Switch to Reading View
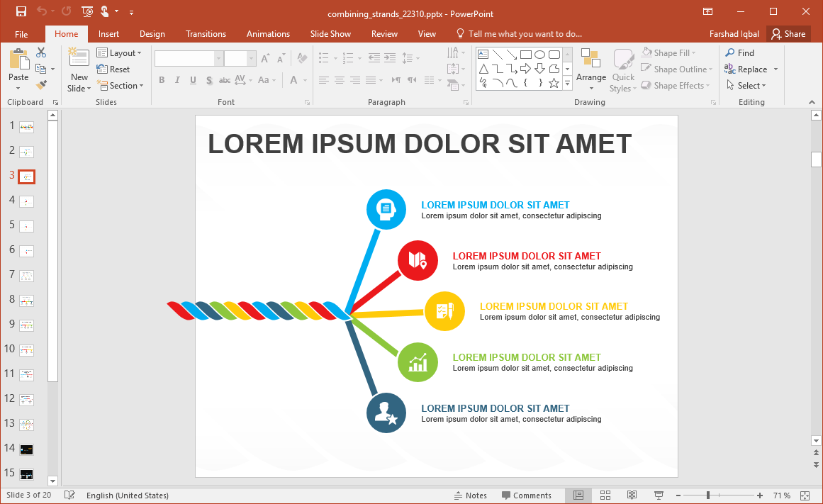Viewport: 823px width, 504px height. (632, 495)
